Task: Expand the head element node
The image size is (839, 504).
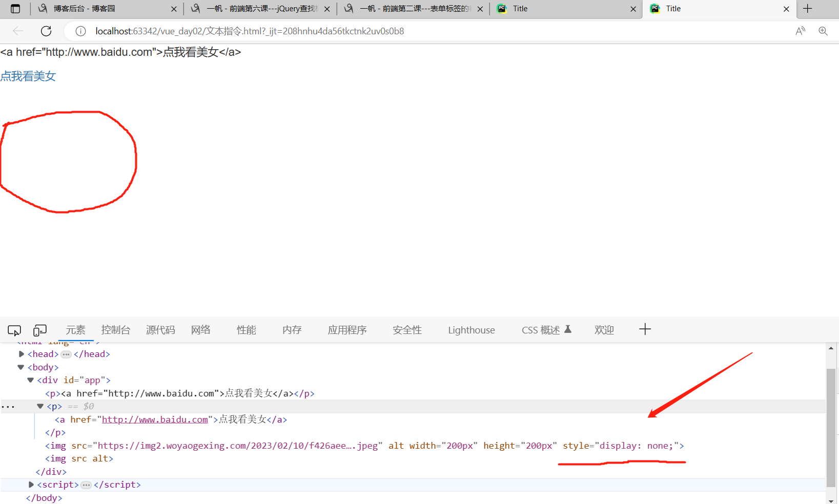Action: click(21, 354)
